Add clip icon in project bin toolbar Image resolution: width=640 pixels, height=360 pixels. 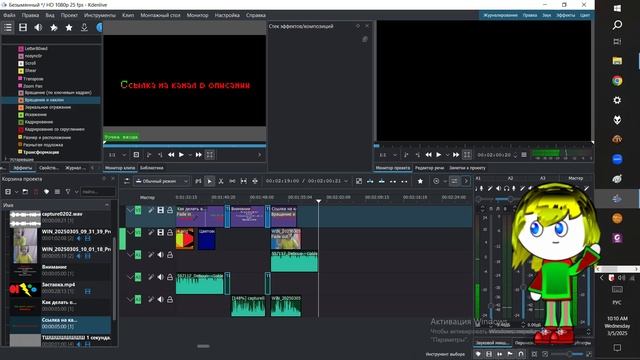pos(8,191)
